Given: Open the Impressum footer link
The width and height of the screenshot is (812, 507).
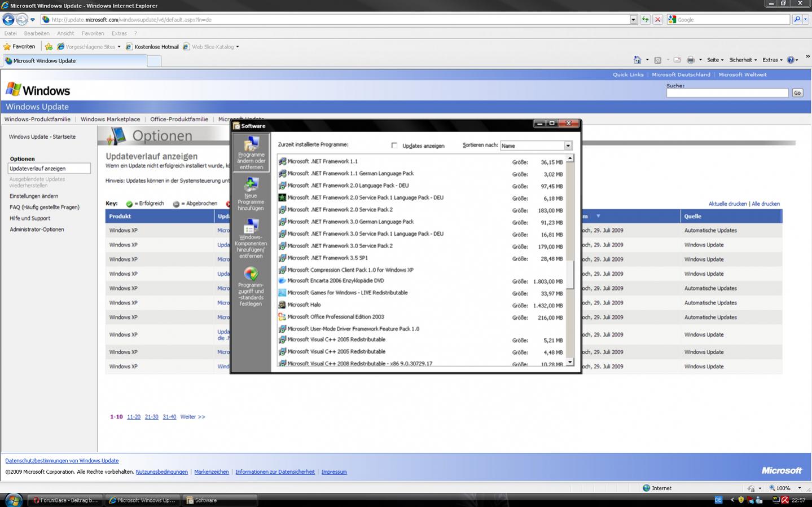Looking at the screenshot, I should [x=334, y=472].
